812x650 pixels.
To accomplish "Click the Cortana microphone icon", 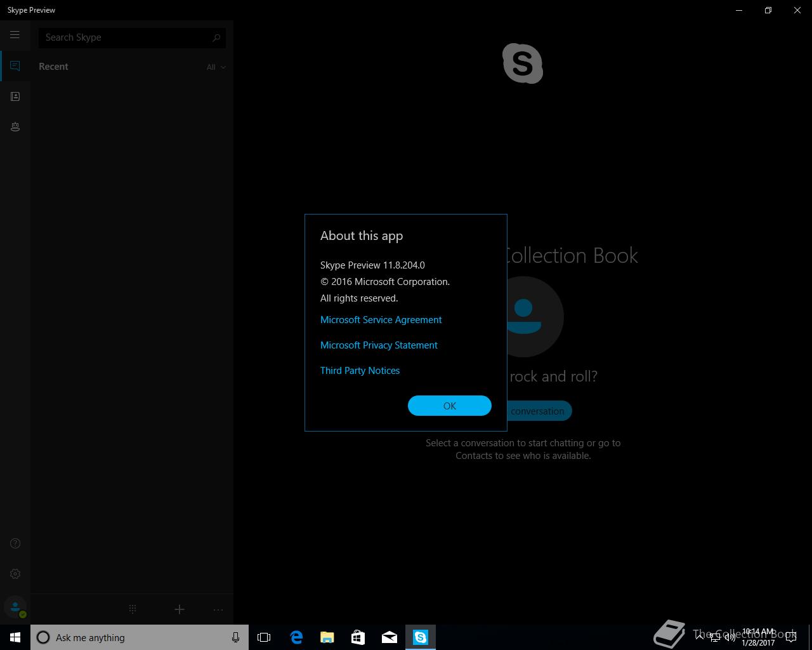I will point(235,637).
